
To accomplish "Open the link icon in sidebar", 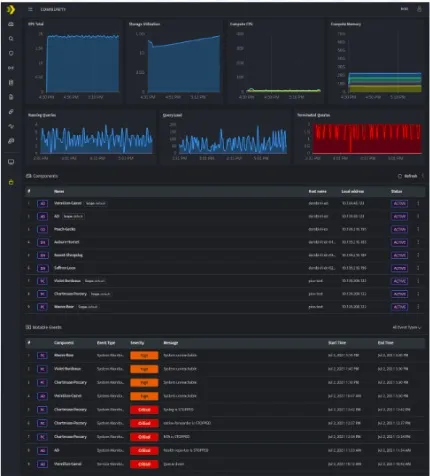I will click(x=11, y=112).
